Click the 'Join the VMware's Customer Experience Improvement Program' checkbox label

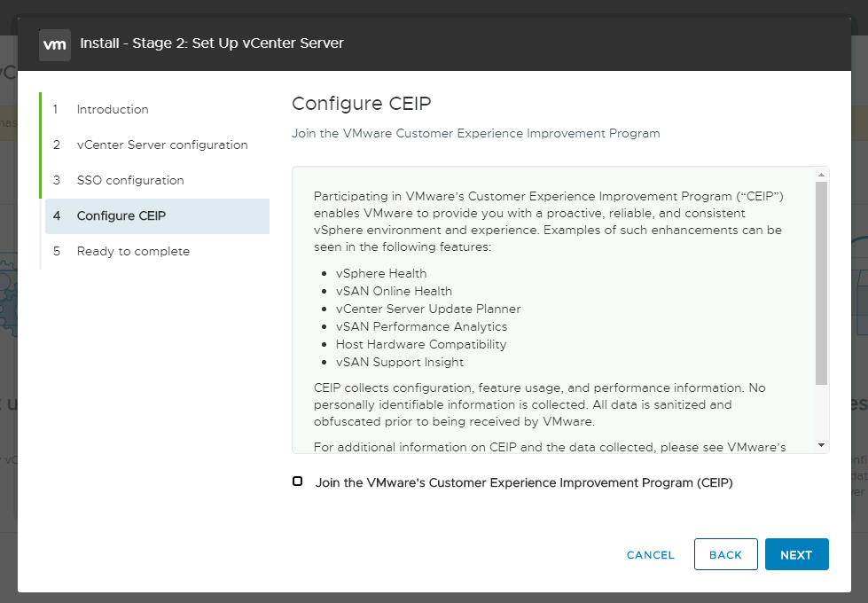pos(524,483)
